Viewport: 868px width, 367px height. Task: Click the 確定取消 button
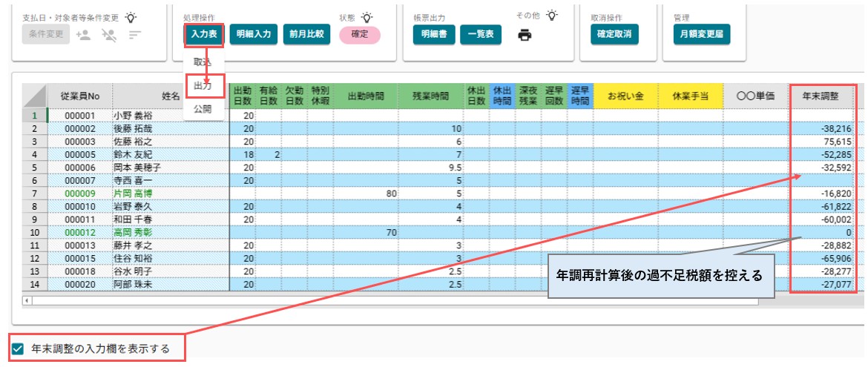[614, 34]
